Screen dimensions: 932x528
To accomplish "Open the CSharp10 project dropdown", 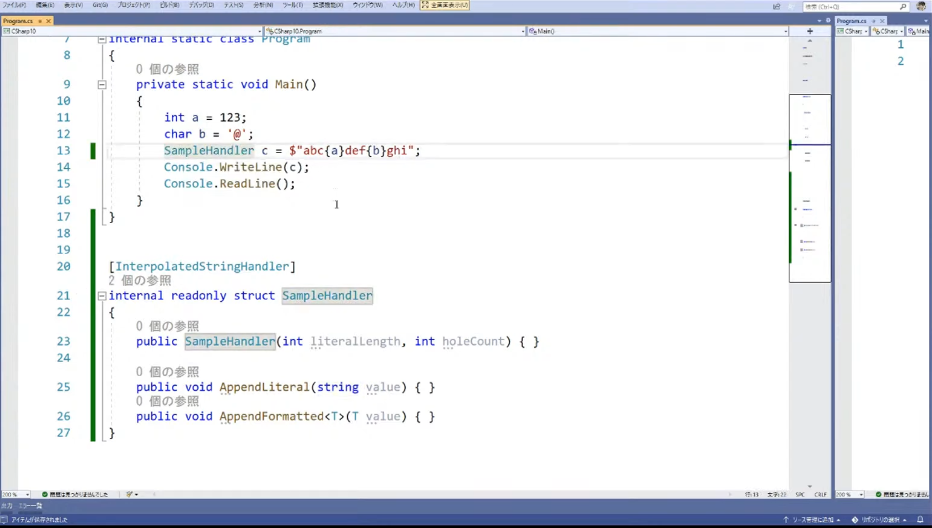I will pyautogui.click(x=132, y=31).
